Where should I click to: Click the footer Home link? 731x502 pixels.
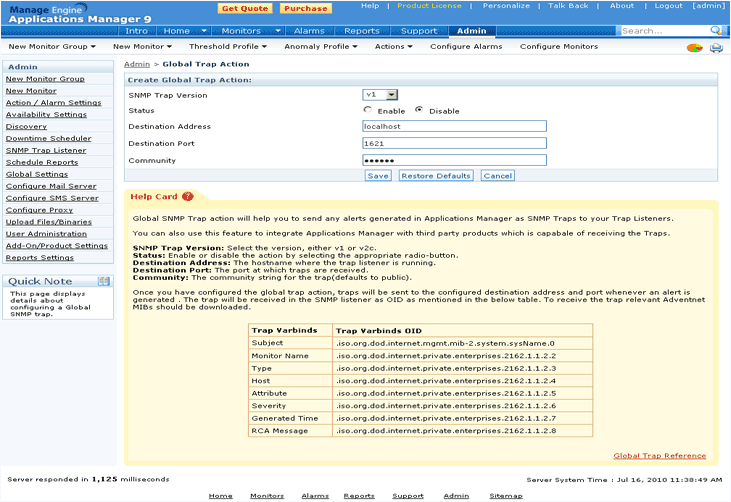point(221,496)
